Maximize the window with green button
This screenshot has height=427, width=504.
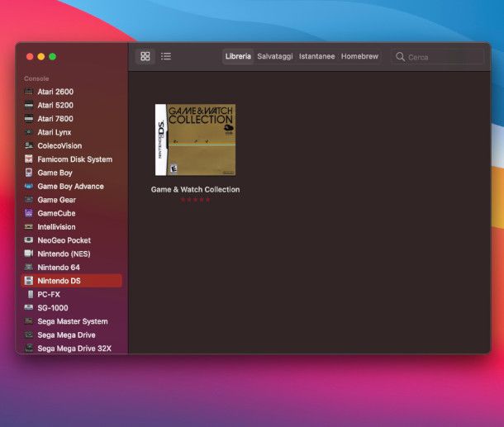coord(52,57)
